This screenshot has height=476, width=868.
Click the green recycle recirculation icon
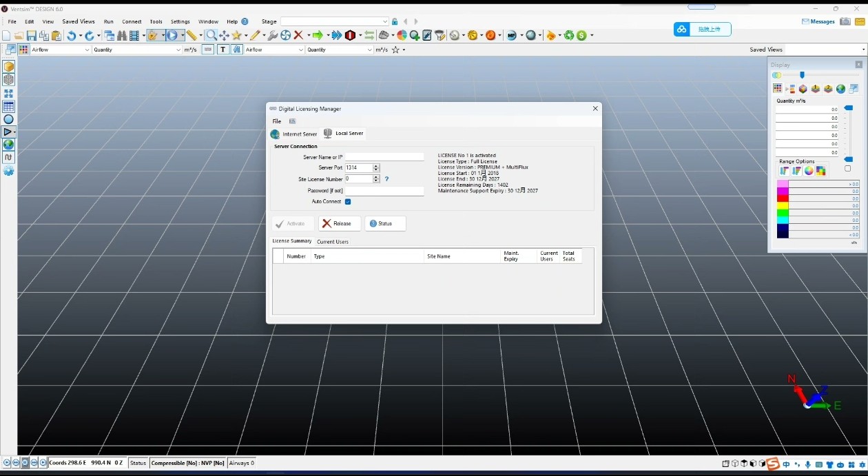(x=569, y=35)
